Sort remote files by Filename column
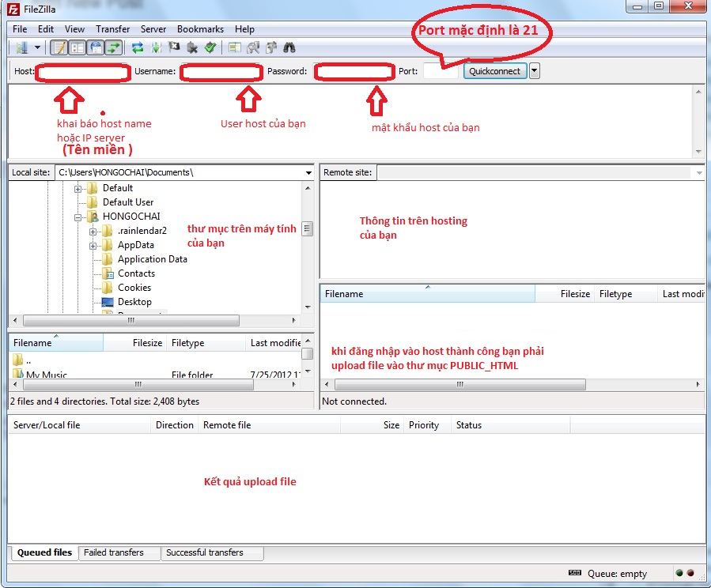Image resolution: width=711 pixels, height=588 pixels. point(428,293)
